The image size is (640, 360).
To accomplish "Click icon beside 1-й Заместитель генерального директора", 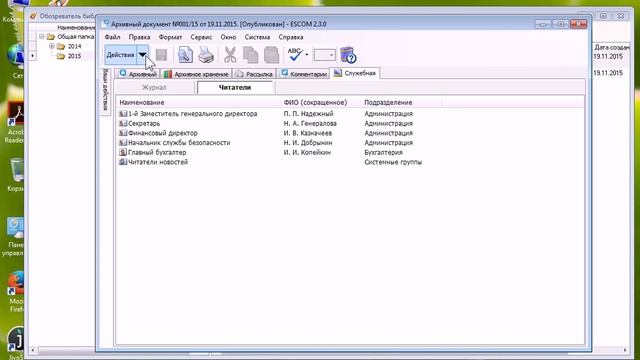I will (x=123, y=113).
